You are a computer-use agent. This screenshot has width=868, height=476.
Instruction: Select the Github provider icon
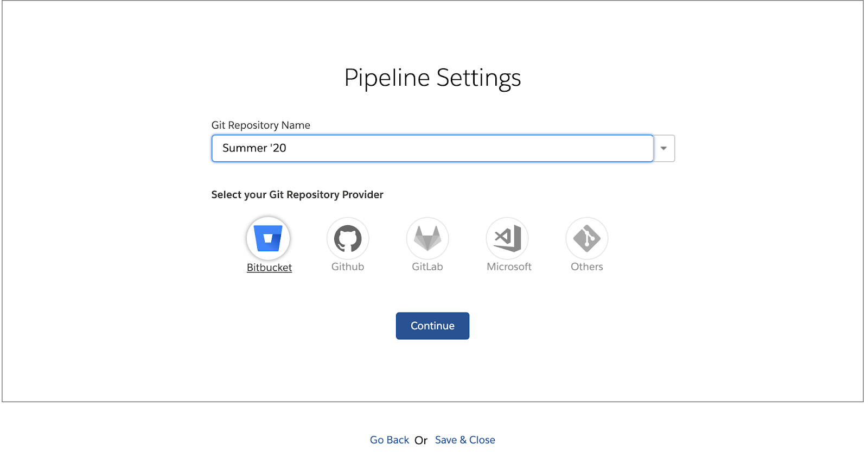pos(348,239)
